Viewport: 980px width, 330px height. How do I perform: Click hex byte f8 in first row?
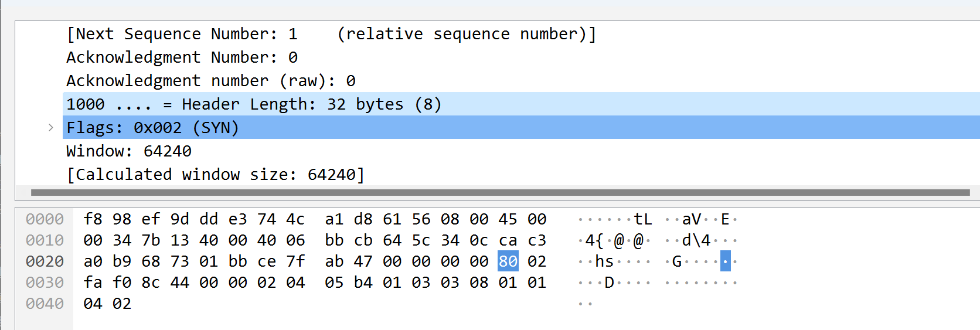click(x=93, y=219)
